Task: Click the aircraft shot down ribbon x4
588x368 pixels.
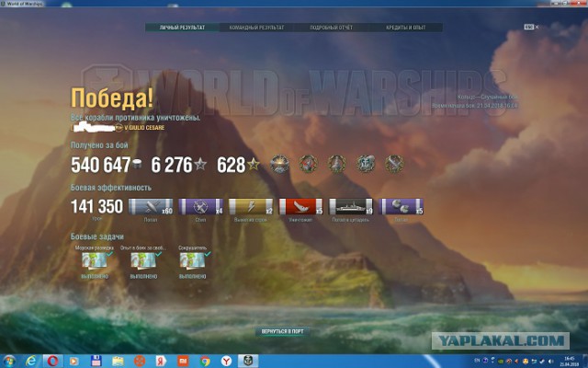Action: 200,206
